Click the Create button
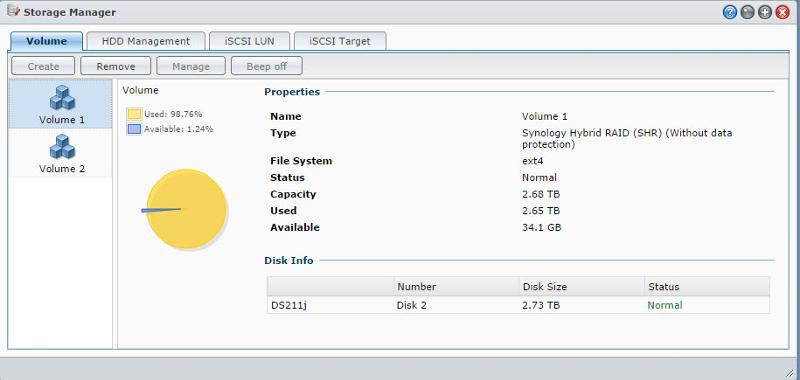Viewport: 800px width, 380px height. tap(43, 66)
